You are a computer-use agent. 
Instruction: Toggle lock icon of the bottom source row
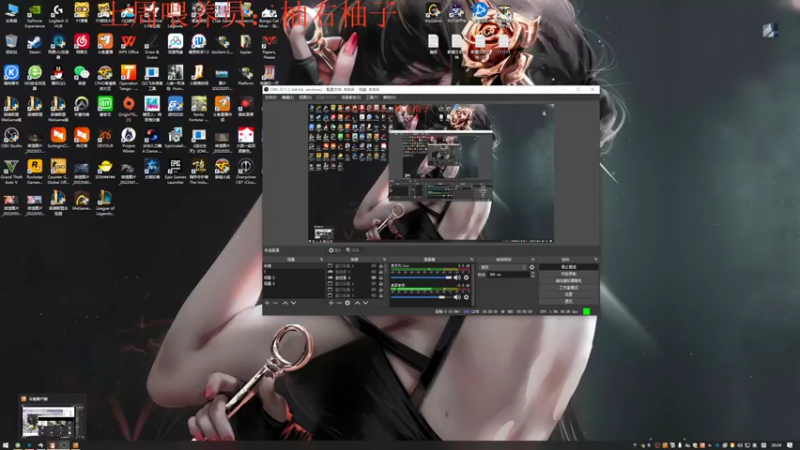pyautogui.click(x=381, y=295)
